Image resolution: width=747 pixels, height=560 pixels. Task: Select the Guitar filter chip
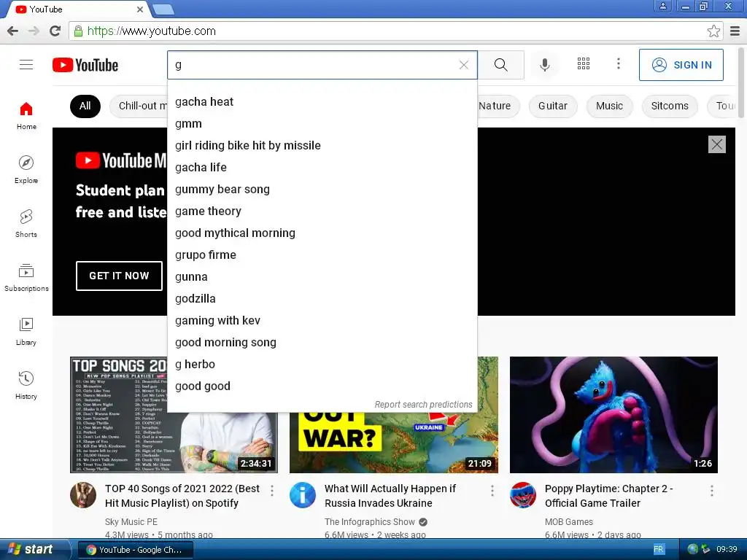tap(553, 106)
